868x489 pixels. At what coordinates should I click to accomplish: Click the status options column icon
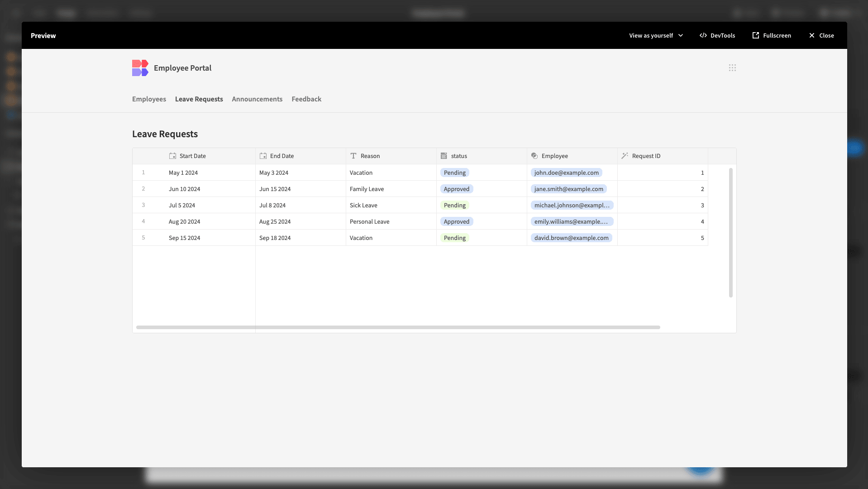(x=444, y=156)
